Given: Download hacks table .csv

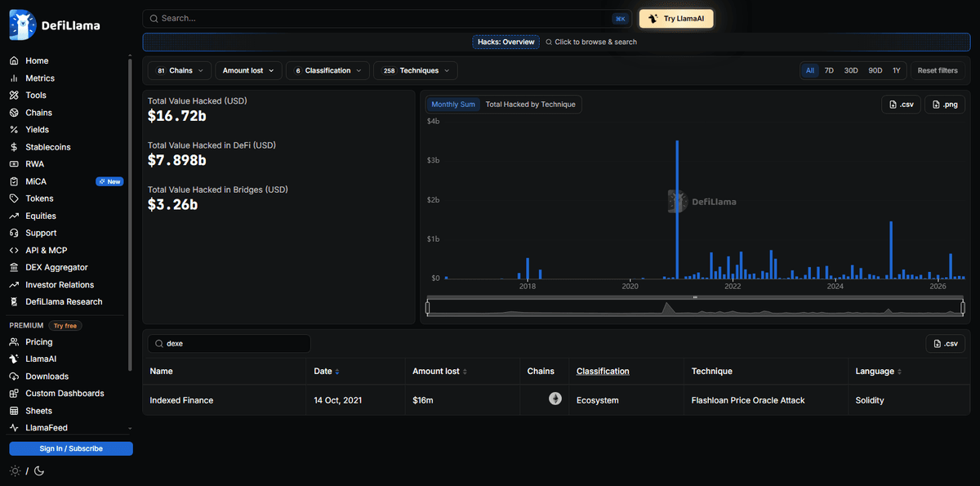Looking at the screenshot, I should tap(946, 344).
